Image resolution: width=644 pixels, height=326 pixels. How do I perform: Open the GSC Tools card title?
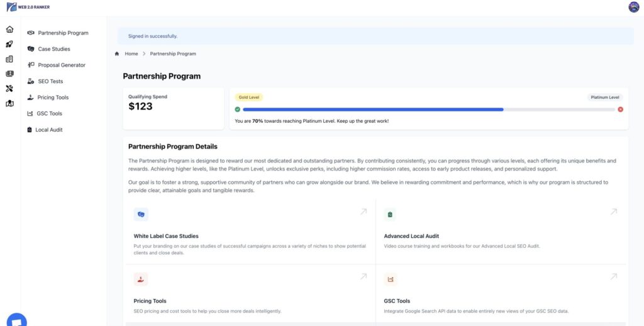point(397,301)
